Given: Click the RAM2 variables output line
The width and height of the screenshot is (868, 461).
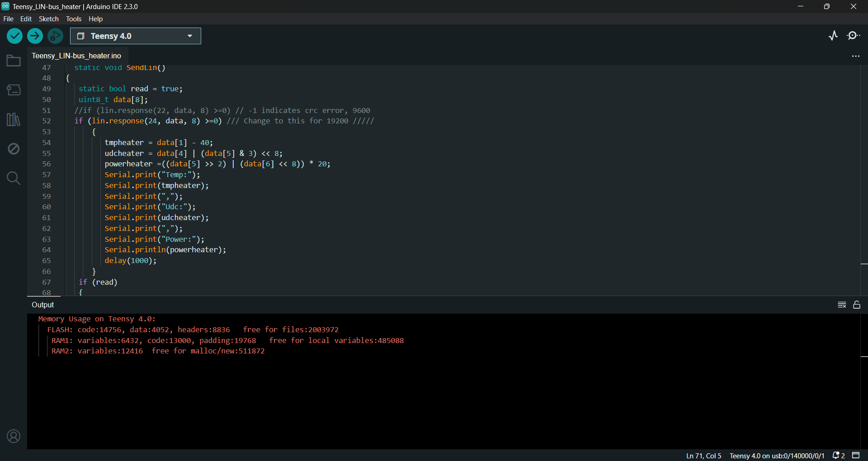Looking at the screenshot, I should point(158,351).
